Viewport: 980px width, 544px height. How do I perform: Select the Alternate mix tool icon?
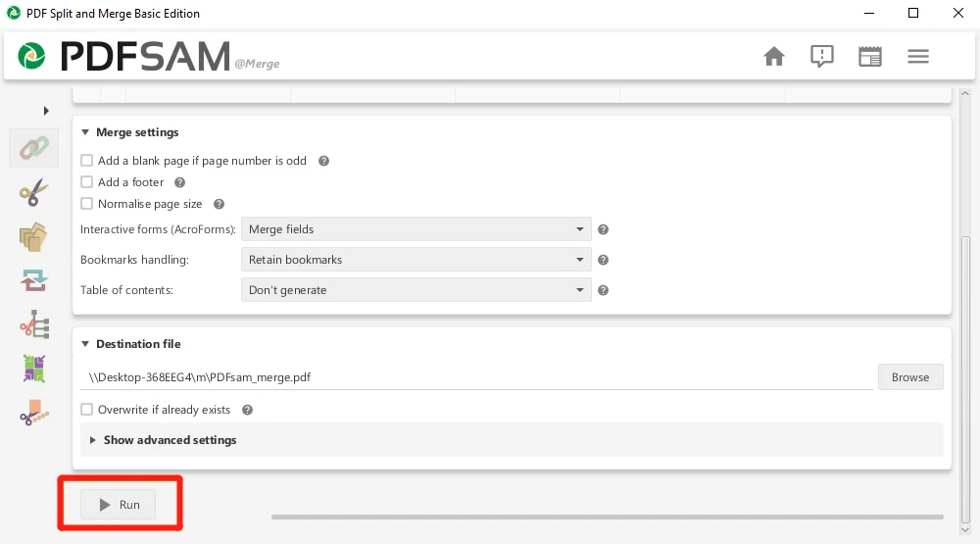33,369
